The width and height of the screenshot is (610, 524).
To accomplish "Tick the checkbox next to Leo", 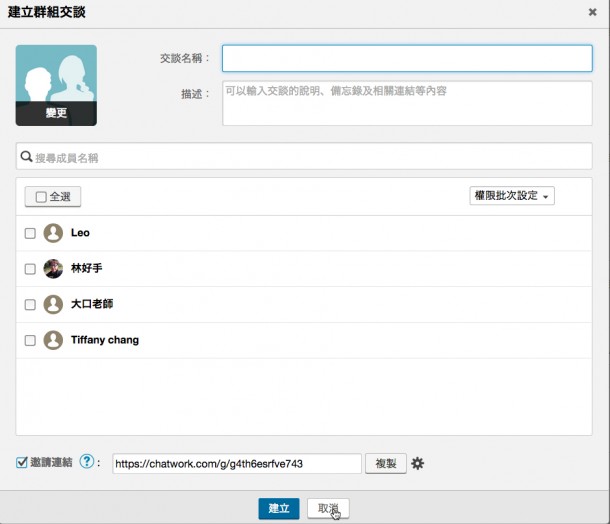I will [30, 233].
